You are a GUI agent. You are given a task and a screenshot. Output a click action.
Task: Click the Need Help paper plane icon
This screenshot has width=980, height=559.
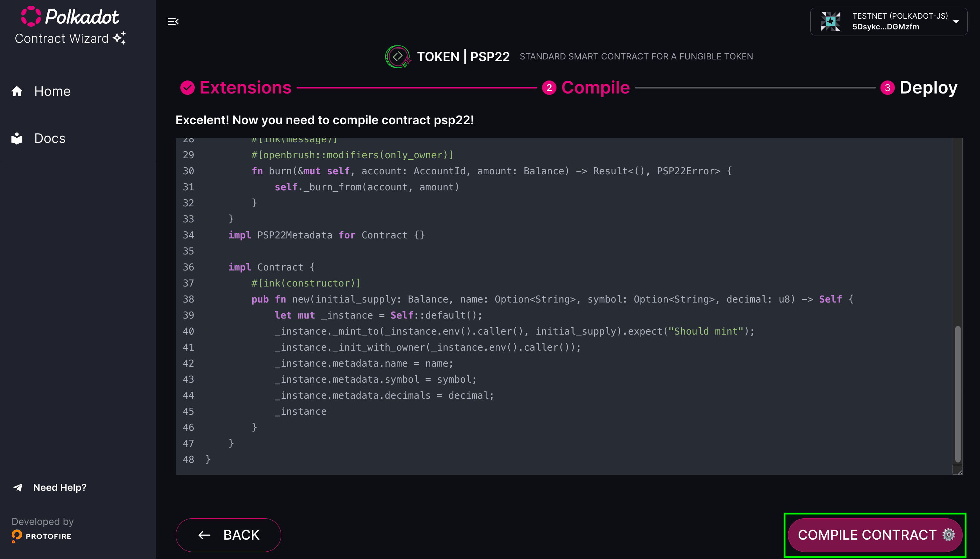17,488
